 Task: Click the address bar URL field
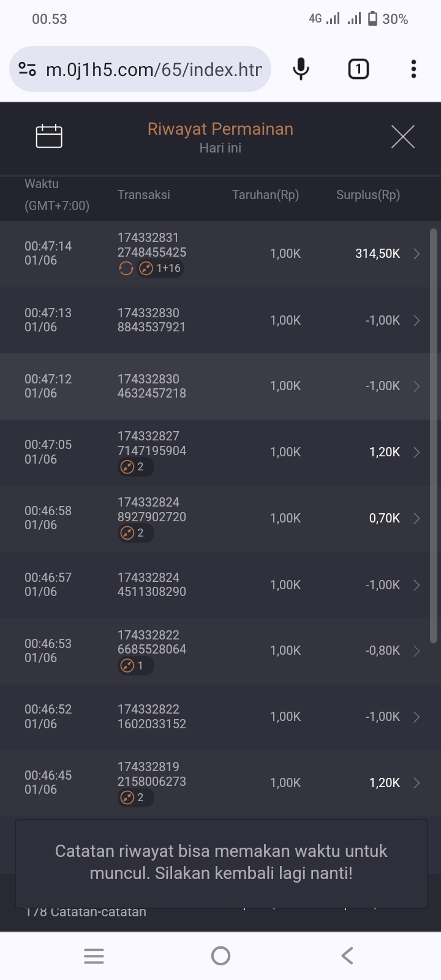pos(153,69)
